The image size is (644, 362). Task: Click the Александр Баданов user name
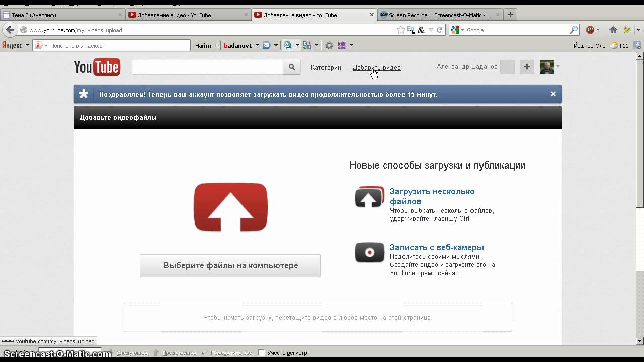pyautogui.click(x=467, y=67)
